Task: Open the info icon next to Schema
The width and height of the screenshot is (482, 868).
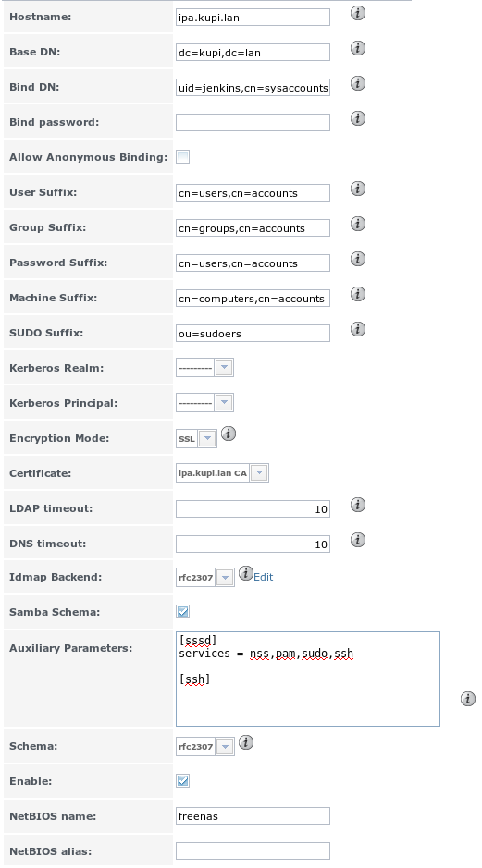Action: coord(246,742)
